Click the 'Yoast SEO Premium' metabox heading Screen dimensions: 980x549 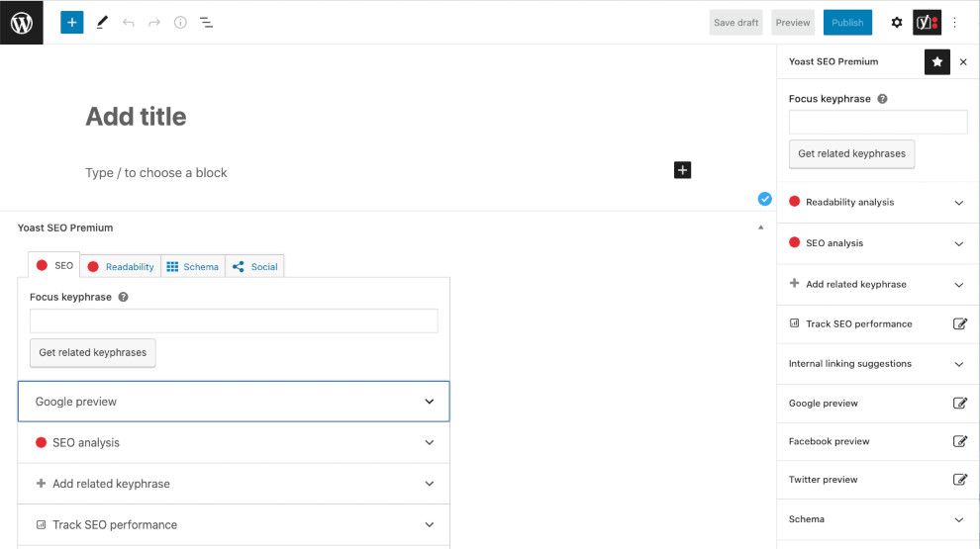click(x=65, y=228)
